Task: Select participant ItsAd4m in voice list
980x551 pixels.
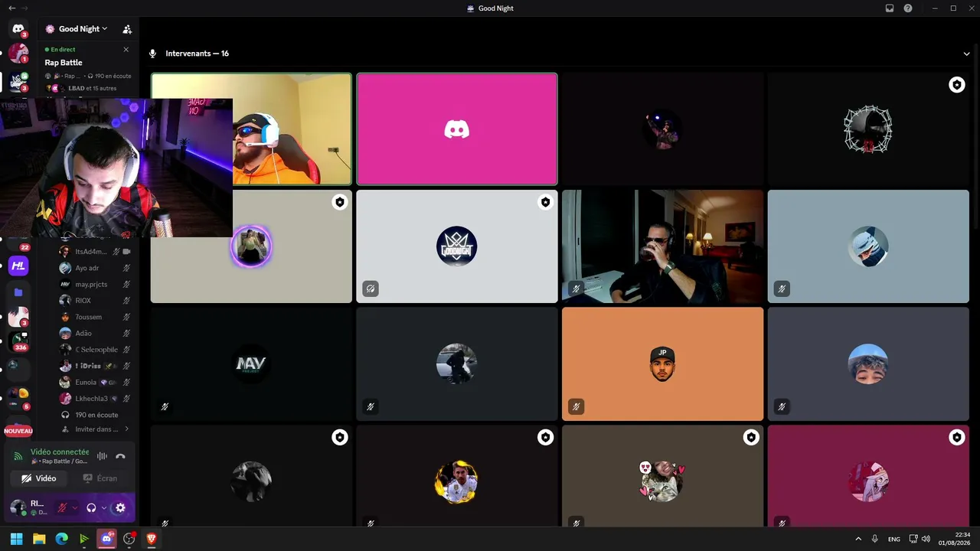Action: [x=95, y=252]
